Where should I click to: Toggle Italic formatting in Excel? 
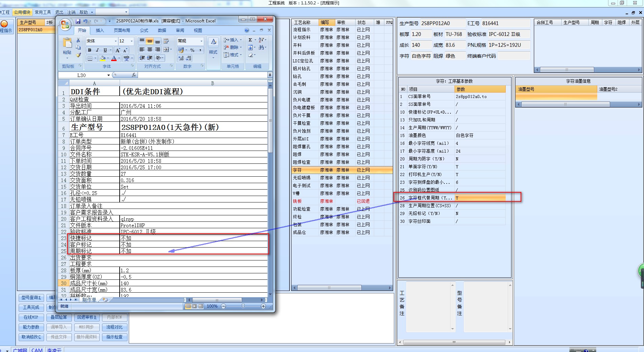click(97, 50)
